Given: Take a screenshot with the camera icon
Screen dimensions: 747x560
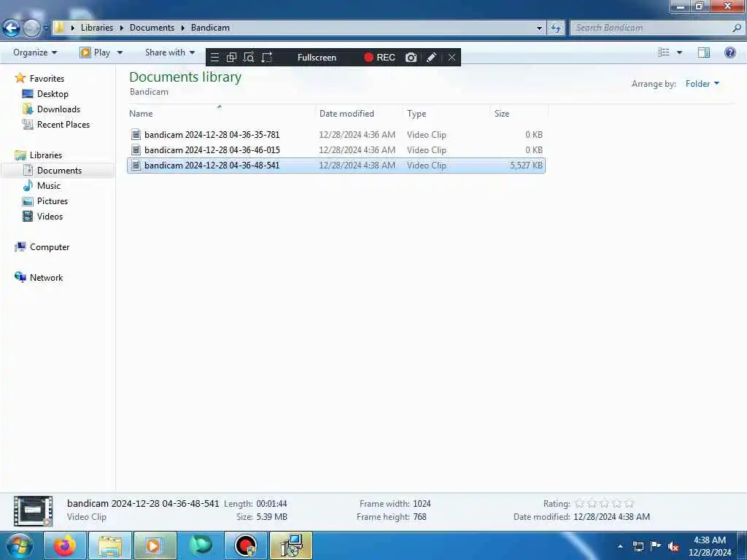Looking at the screenshot, I should (411, 58).
